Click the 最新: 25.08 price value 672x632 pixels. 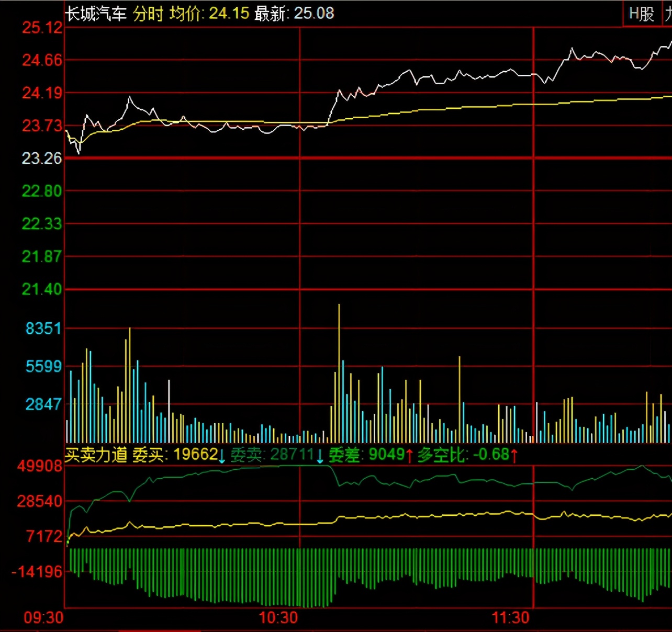(294, 14)
